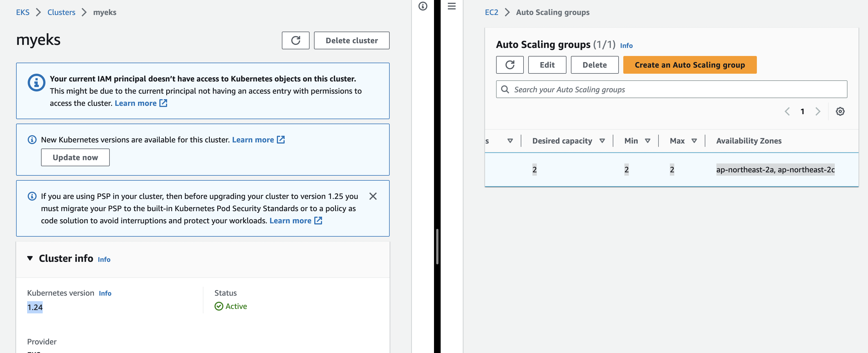Click the Availability Zones column header
Image resolution: width=868 pixels, height=353 pixels.
(749, 141)
